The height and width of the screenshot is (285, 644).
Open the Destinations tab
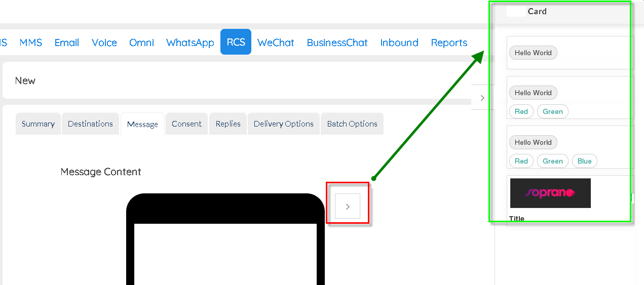coord(90,124)
